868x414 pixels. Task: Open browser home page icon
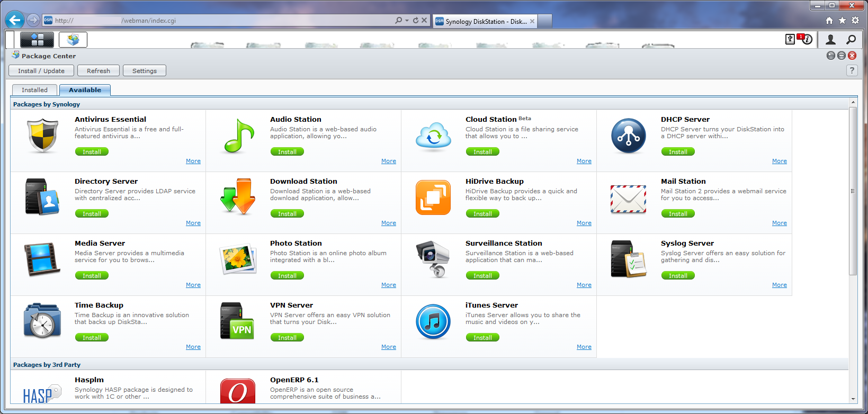coord(829,20)
